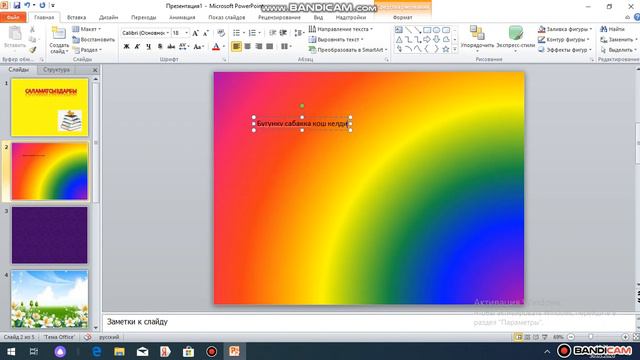Switch to the Структура outline pane tab
This screenshot has width=640, height=360.
pos(56,70)
